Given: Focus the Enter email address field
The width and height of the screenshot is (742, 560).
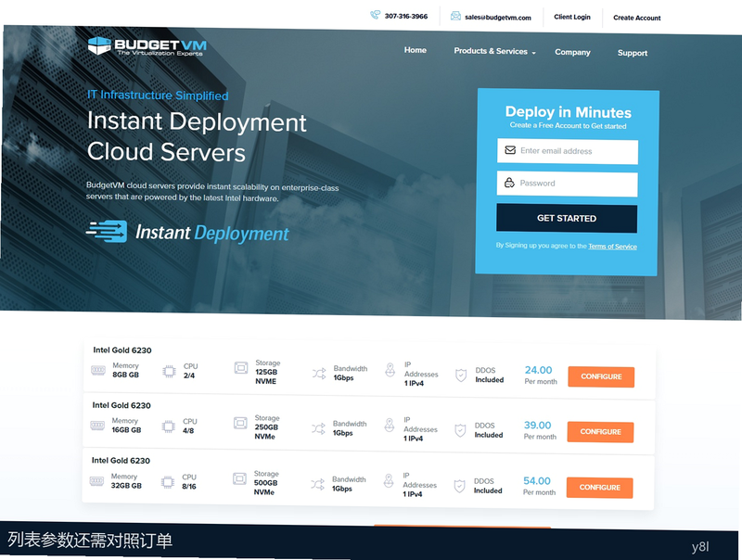Looking at the screenshot, I should (568, 151).
